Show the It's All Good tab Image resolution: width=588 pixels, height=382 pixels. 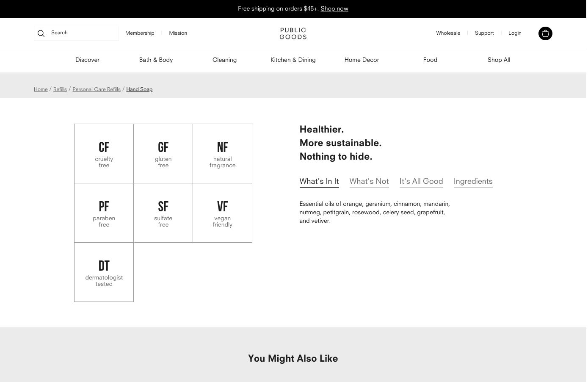(421, 181)
